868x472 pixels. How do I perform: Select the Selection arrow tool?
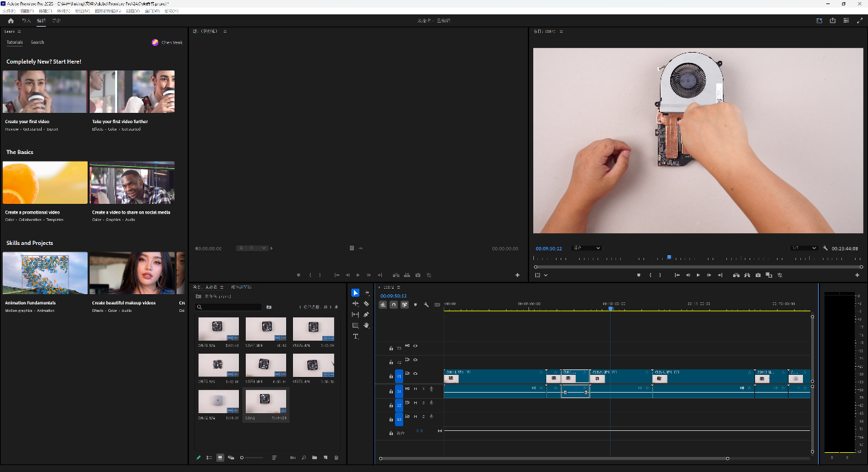pos(355,293)
